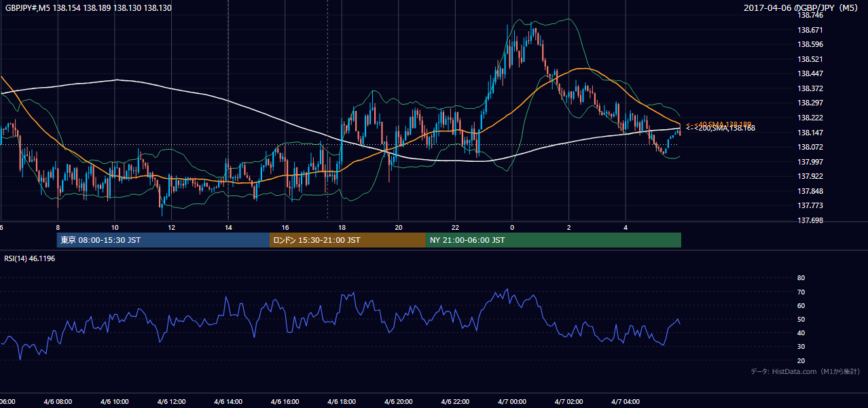Click hour label 8 under price chart
This screenshot has width=868, height=408.
pyautogui.click(x=58, y=227)
